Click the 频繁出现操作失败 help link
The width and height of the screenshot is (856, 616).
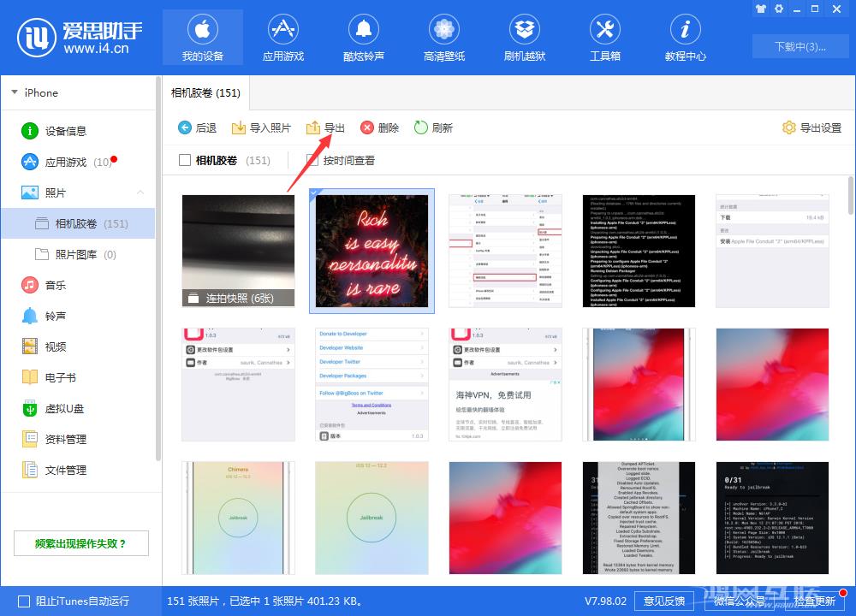coord(80,543)
